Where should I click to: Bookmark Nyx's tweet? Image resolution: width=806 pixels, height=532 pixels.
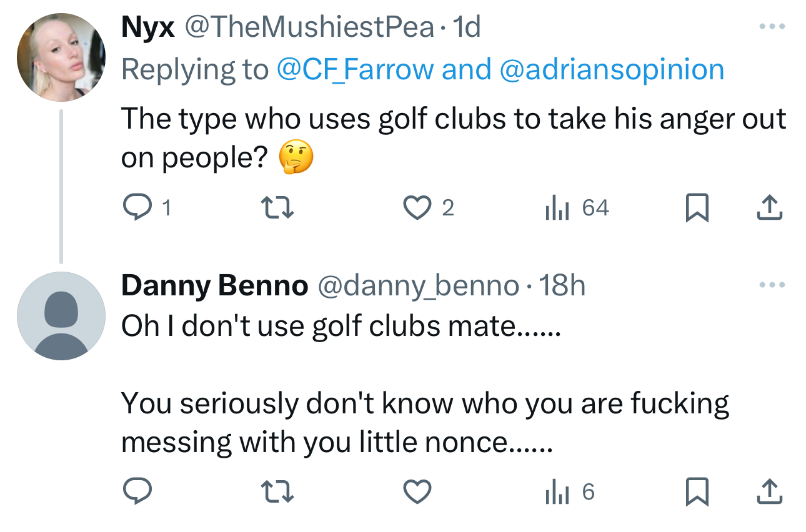pos(697,208)
